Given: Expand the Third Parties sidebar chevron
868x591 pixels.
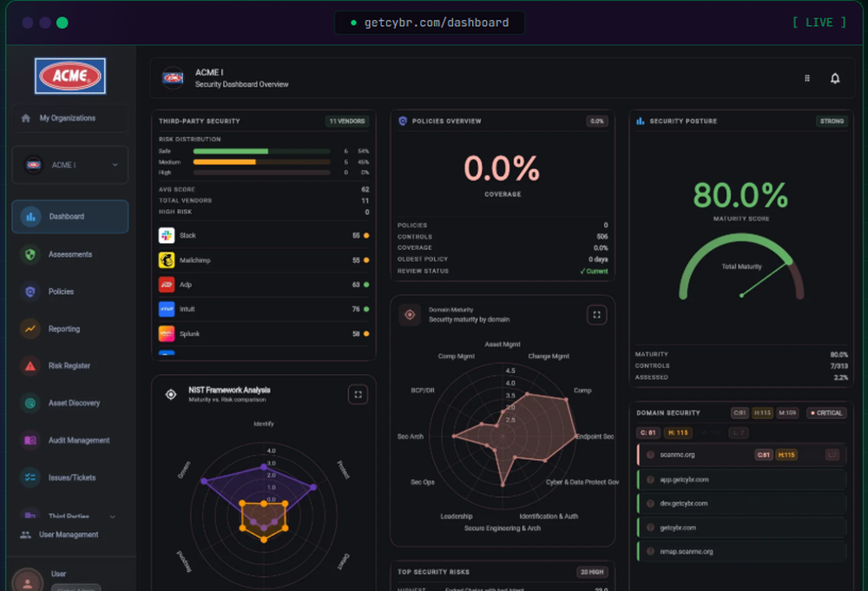Looking at the screenshot, I should [112, 516].
